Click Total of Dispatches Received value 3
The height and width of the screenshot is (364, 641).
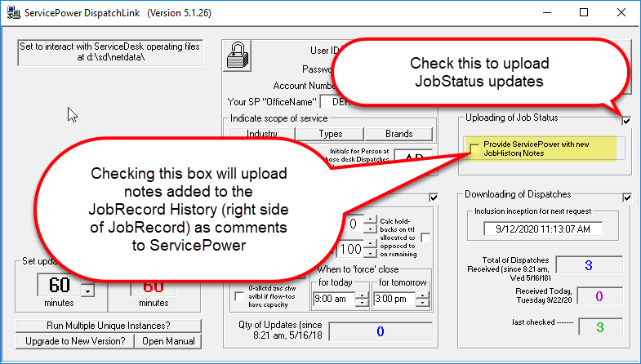click(589, 265)
